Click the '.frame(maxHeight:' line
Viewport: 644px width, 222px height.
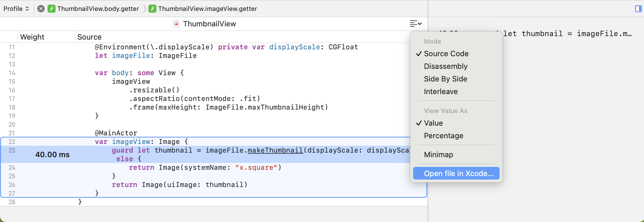[x=228, y=107]
